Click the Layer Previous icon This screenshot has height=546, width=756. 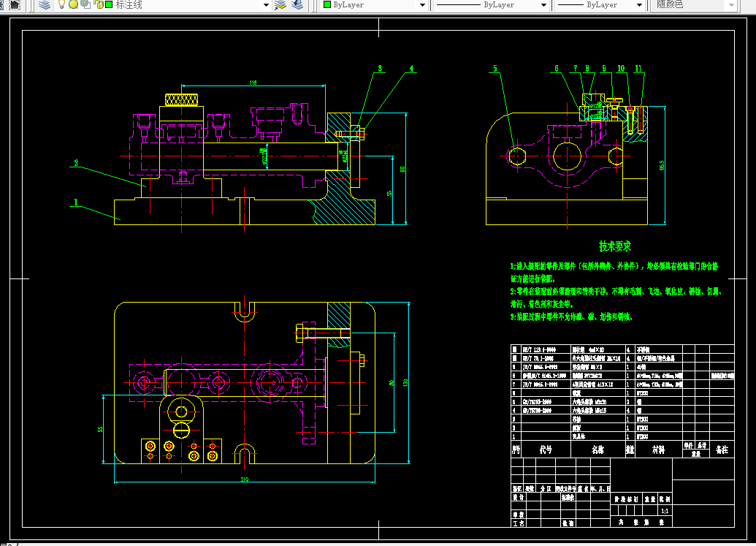(x=297, y=5)
